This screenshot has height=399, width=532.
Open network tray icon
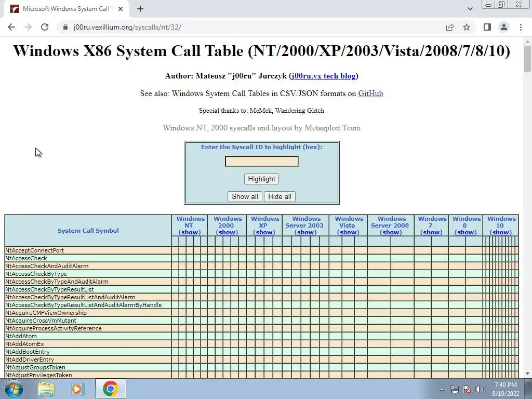point(454,389)
